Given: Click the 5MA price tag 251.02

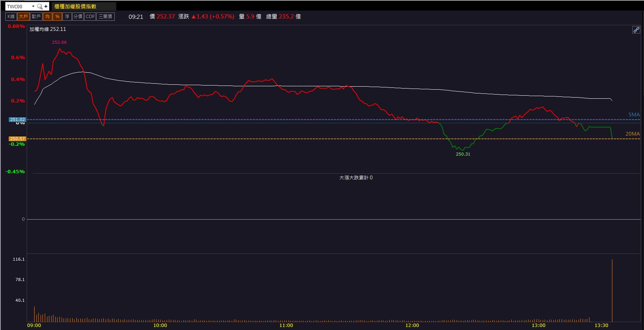Looking at the screenshot, I should coord(17,120).
